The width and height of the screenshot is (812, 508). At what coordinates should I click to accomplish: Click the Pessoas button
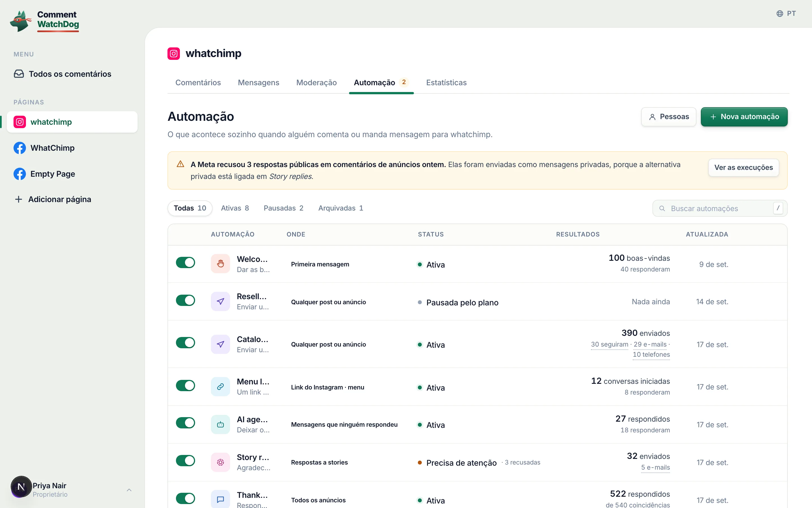[668, 117]
